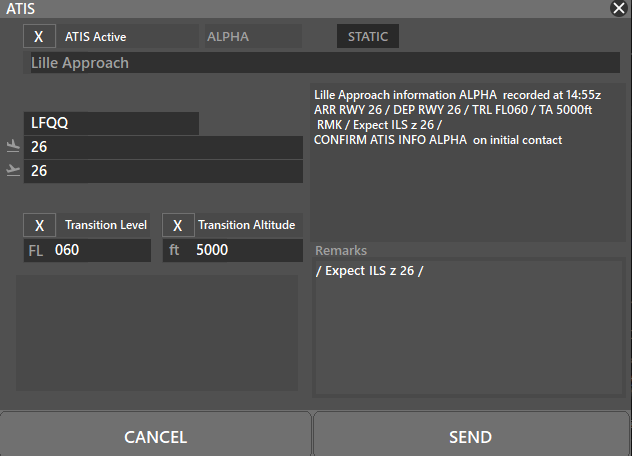The height and width of the screenshot is (456, 632).
Task: Edit the arrival runway 26 field
Action: tap(163, 147)
